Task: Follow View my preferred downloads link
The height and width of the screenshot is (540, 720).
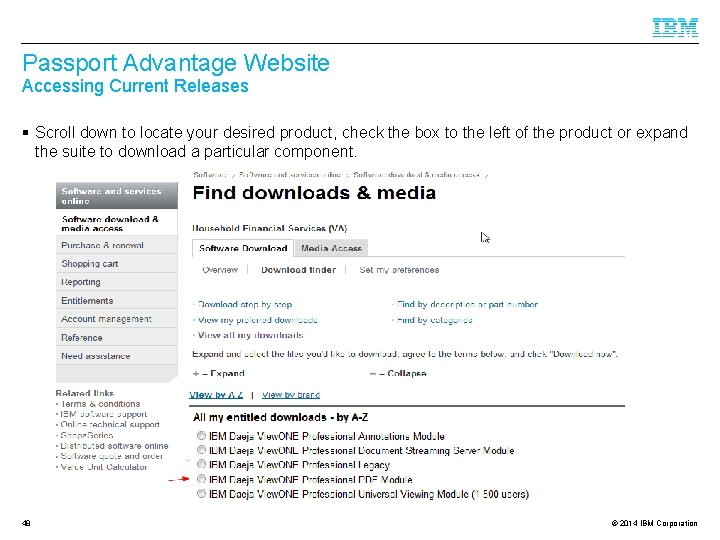Action: (x=258, y=320)
